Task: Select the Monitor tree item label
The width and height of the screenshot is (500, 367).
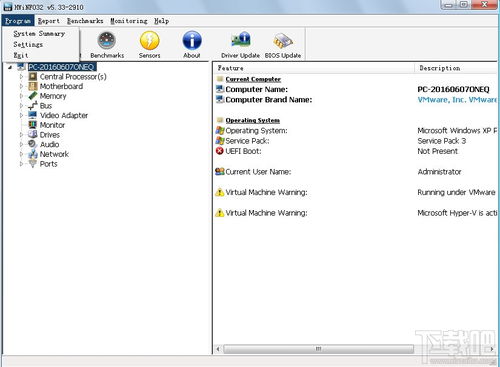Action: (52, 125)
